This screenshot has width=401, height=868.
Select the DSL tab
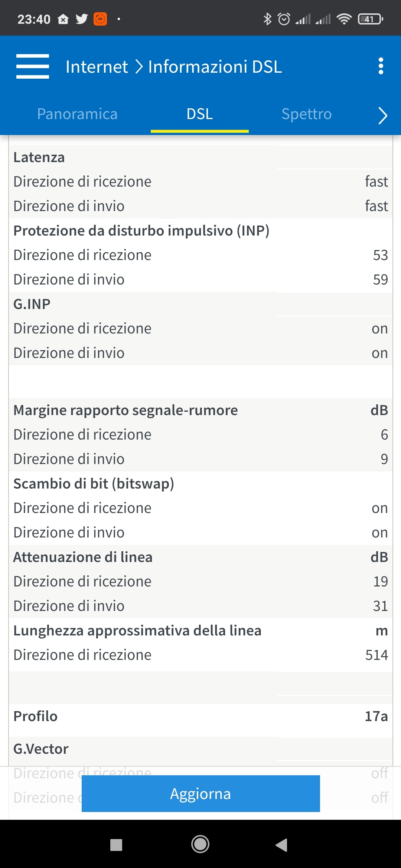click(x=200, y=114)
